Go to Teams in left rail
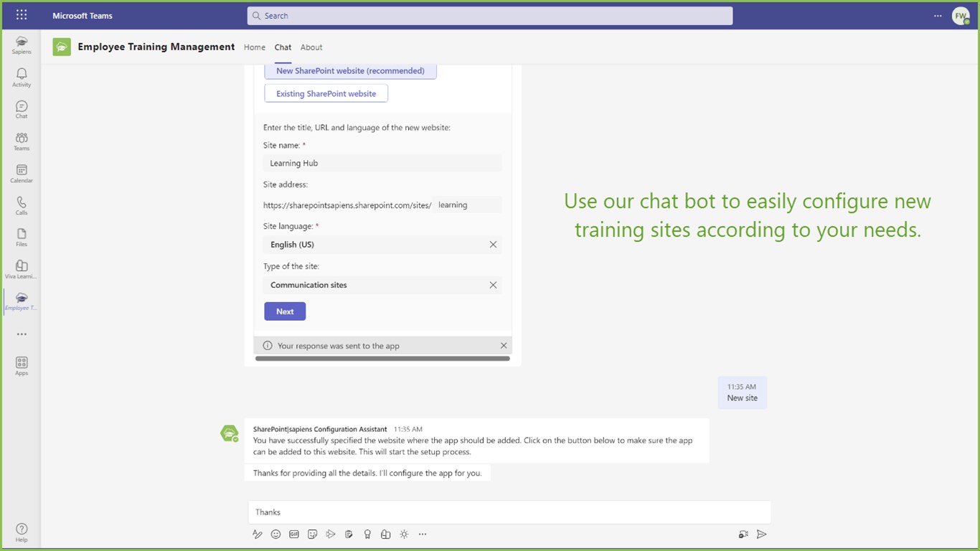980x551 pixels. [x=22, y=141]
